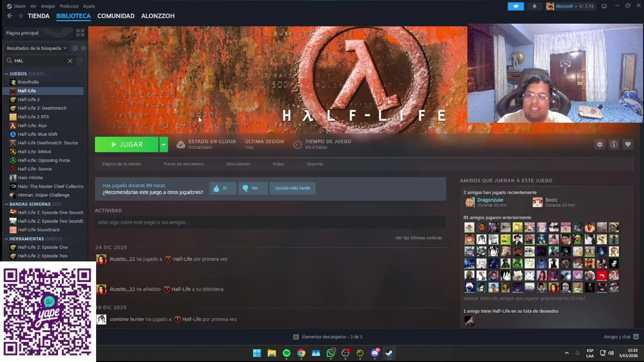Open Ver las últimas noticias link

(x=419, y=238)
